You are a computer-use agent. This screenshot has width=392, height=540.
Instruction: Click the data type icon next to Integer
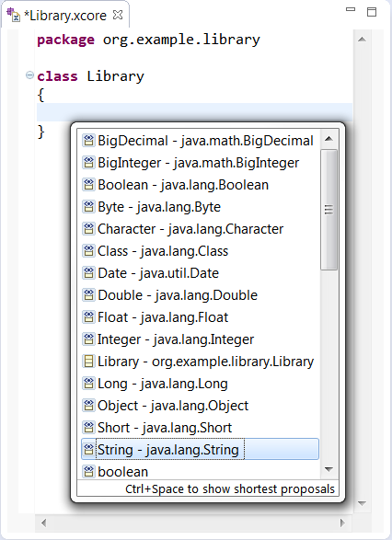coord(88,339)
